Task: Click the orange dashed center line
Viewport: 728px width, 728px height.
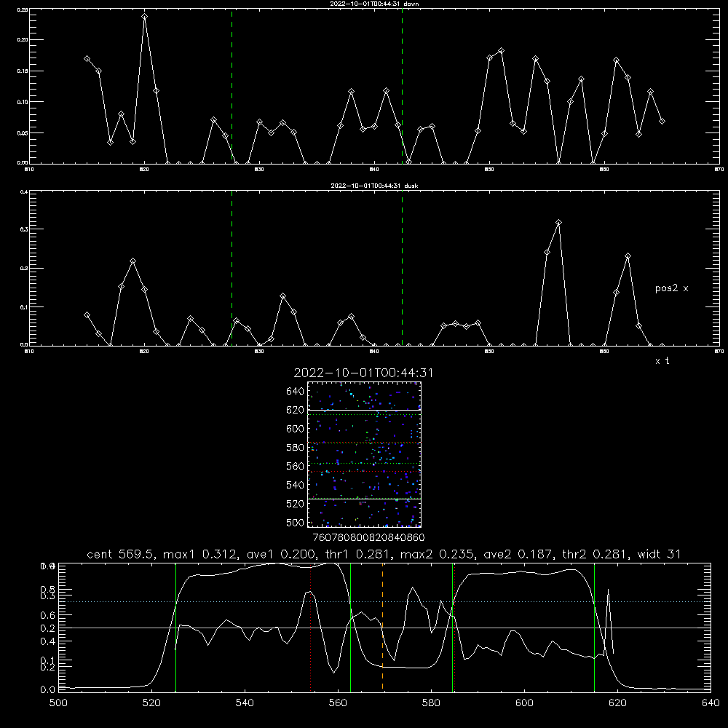Action: (x=383, y=627)
